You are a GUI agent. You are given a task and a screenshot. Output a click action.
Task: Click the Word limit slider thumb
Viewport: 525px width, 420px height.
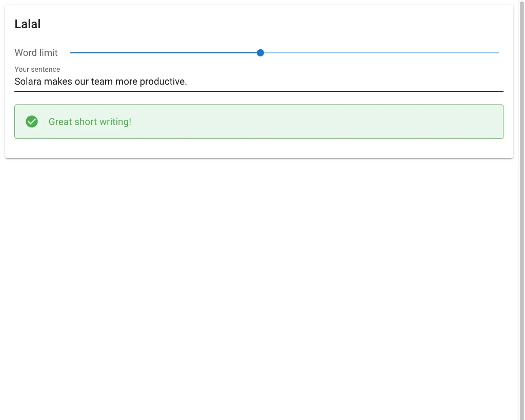point(260,53)
